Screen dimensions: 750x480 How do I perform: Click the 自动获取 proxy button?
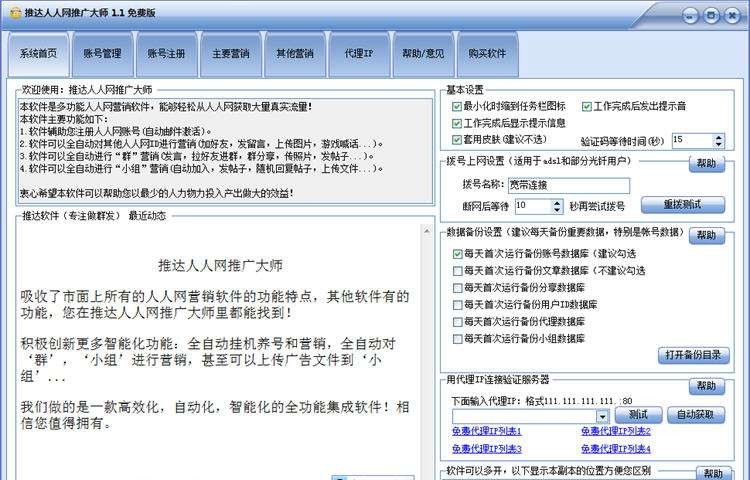tap(695, 415)
